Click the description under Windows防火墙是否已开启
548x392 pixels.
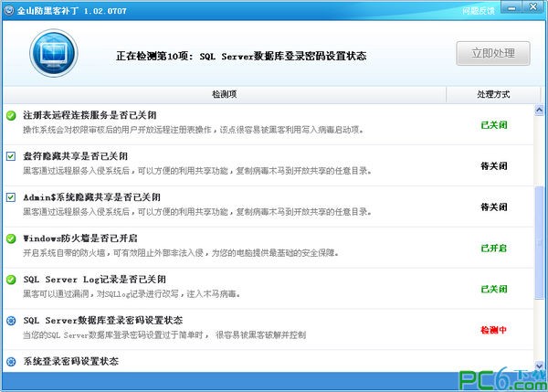[x=181, y=253]
